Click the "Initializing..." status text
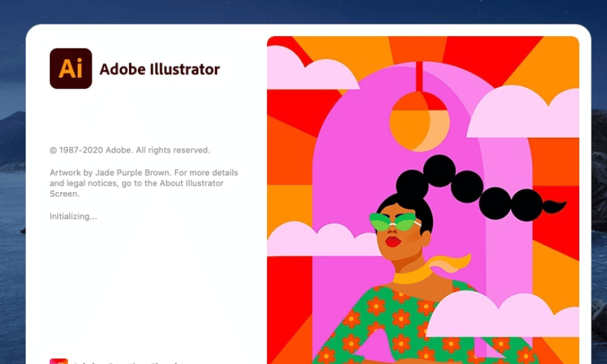Screen dimensions: 607x364 tap(73, 216)
